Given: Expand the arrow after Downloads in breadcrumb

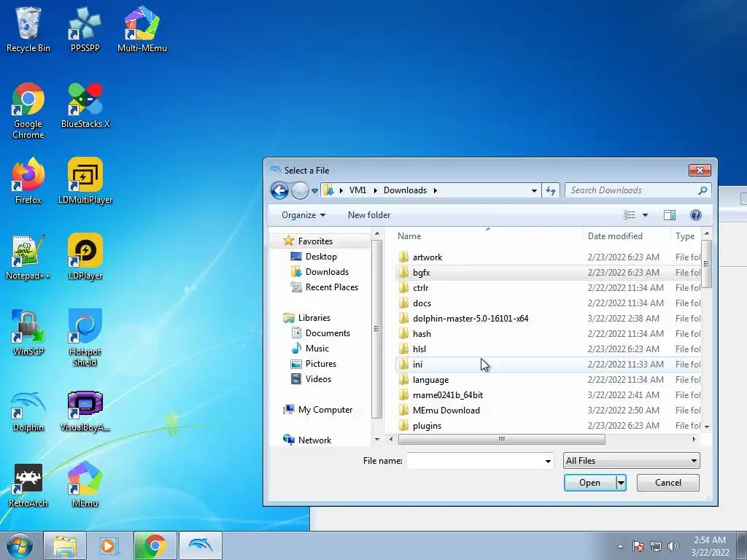Looking at the screenshot, I should click(x=435, y=190).
